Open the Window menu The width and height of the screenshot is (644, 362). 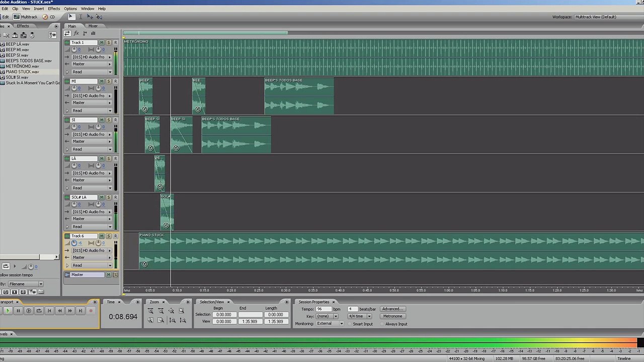point(88,9)
